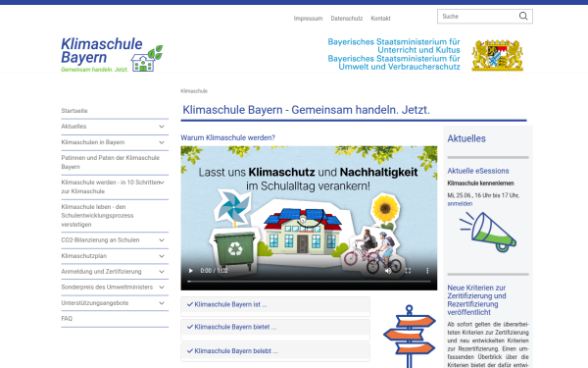Open 'Neue Kriterien zur Zertifizierung' news link
This screenshot has height=368, width=588.
[x=476, y=300]
